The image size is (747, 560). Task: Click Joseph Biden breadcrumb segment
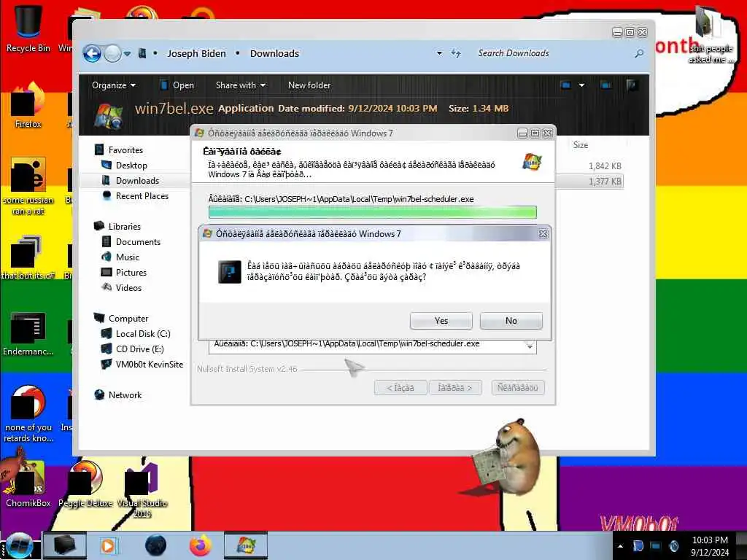[x=196, y=53]
